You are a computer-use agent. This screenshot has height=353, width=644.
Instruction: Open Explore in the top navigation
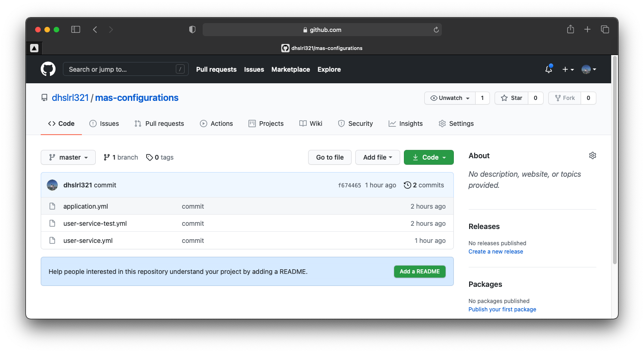[x=329, y=69]
